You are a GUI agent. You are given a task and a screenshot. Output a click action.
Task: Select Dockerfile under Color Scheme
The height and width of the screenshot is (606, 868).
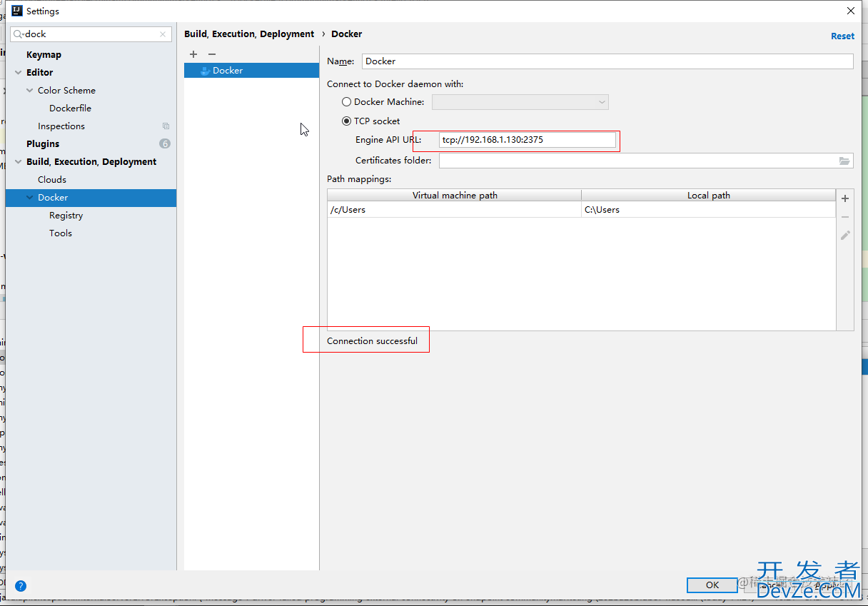pos(70,108)
